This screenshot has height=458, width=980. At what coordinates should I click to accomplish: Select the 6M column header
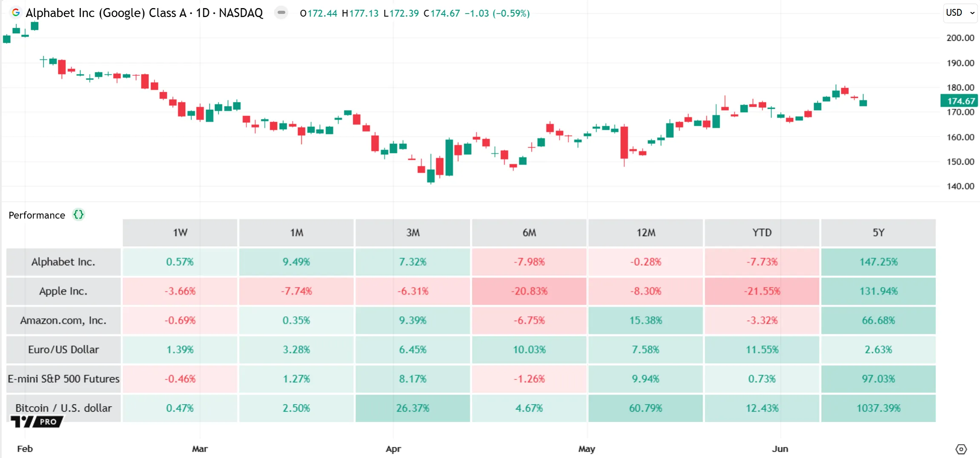(529, 232)
